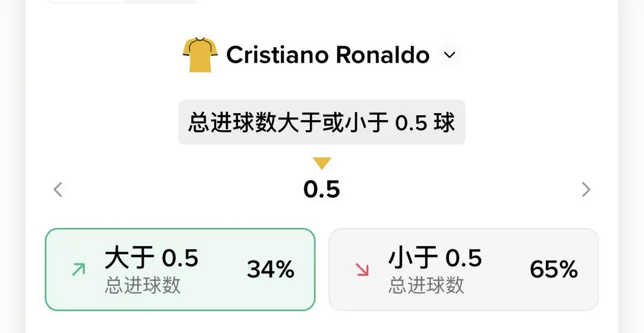Click the red down-right arrow icon
Viewport: 644px width, 333px height.
pos(362,270)
